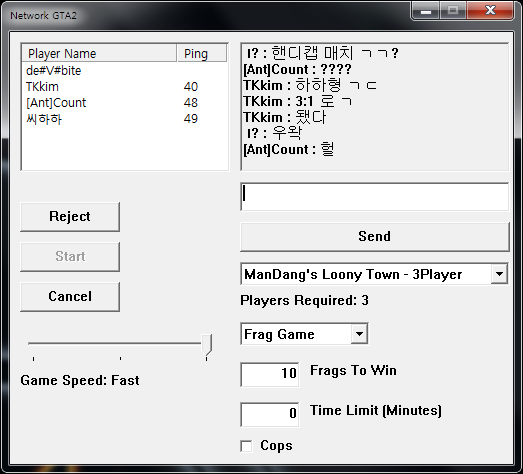
Task: Focus the chat message input field
Action: pos(375,196)
